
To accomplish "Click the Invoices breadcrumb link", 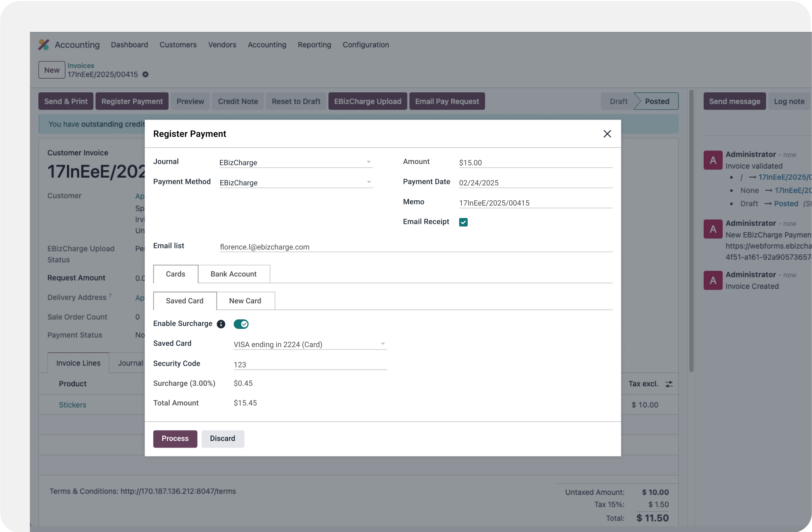I will coord(81,66).
